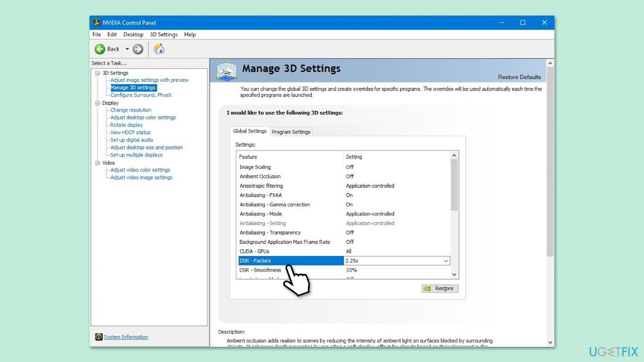Collapse the 3D Settings tree node
The image size is (644, 362).
tap(98, 73)
